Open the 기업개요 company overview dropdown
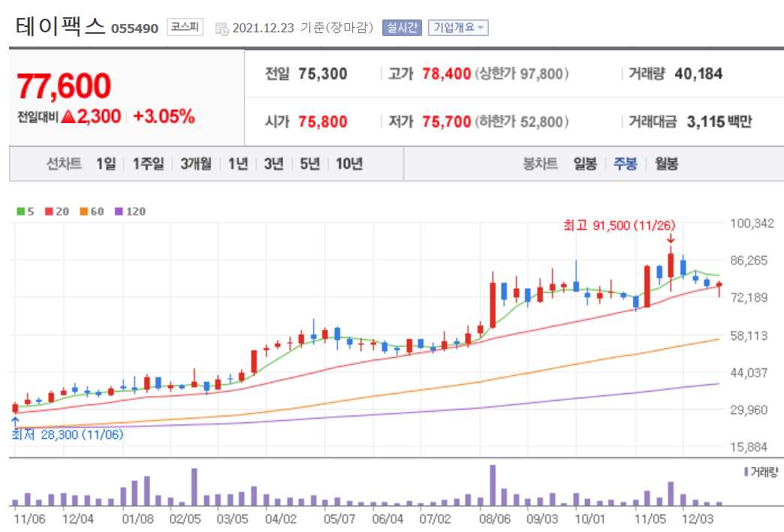 [454, 28]
